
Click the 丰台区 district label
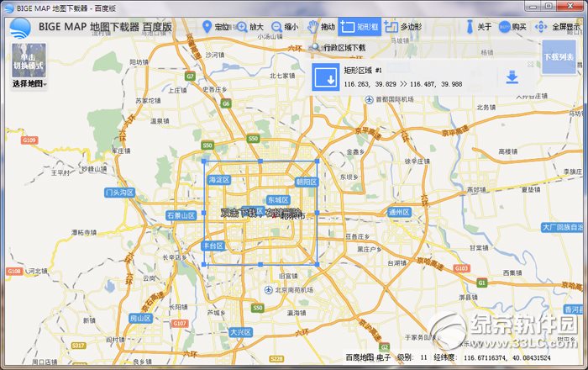tap(213, 246)
